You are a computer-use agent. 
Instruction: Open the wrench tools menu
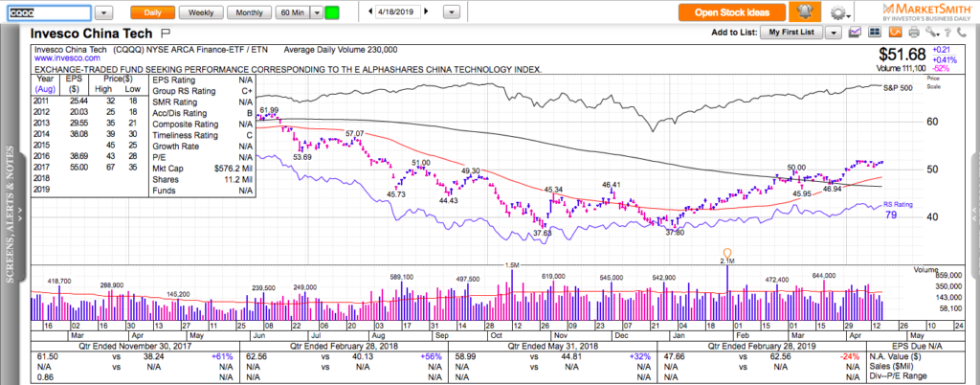coord(932,33)
